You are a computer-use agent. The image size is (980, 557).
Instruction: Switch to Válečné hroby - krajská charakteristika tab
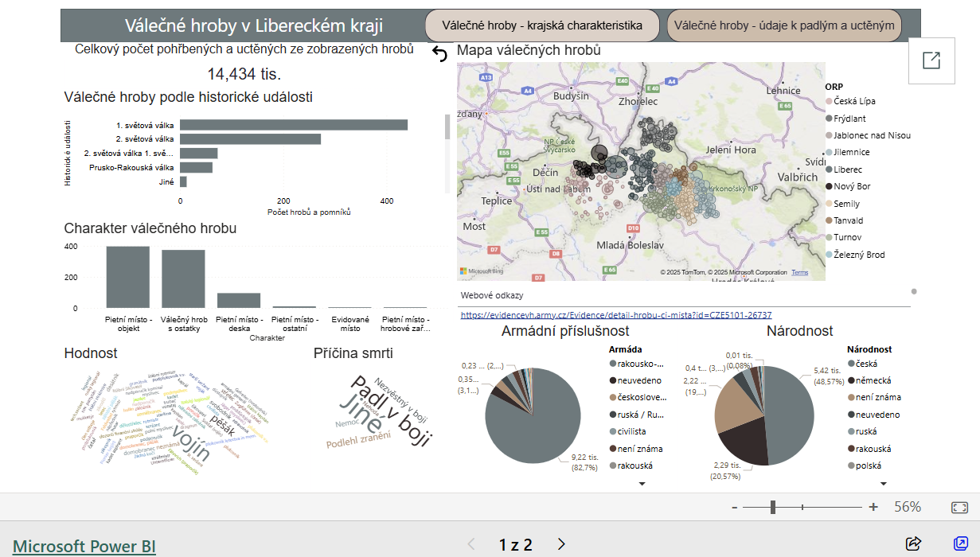tap(542, 25)
